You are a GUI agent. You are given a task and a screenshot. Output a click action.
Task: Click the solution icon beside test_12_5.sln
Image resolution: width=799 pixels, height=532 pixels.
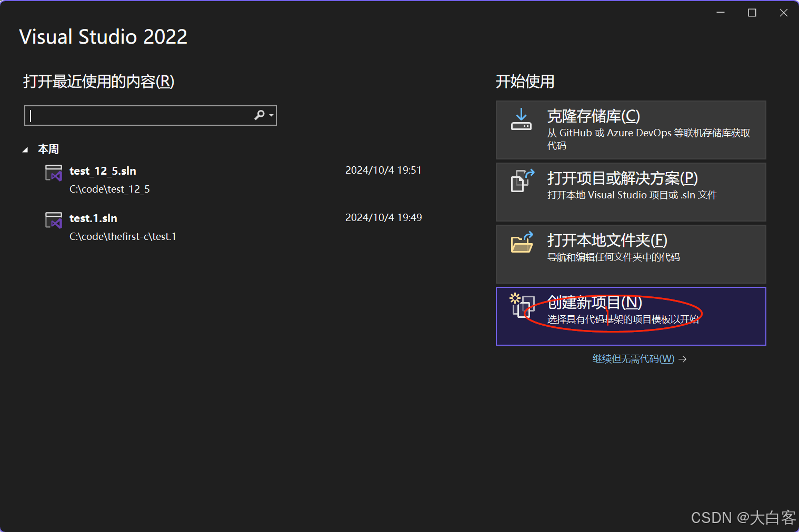(x=54, y=173)
